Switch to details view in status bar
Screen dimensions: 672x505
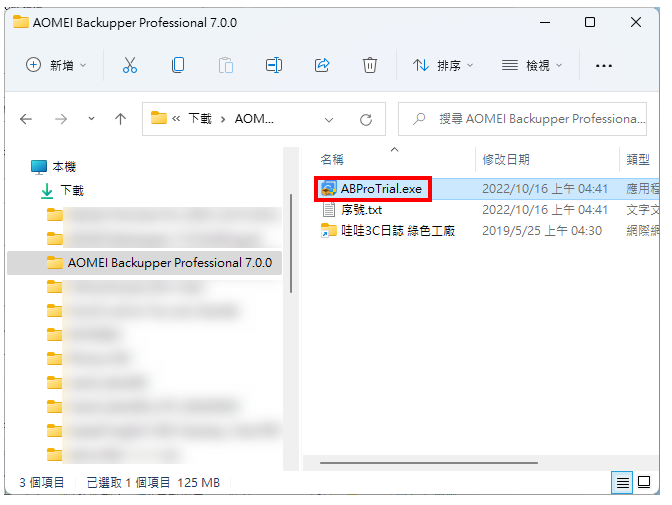[622, 483]
